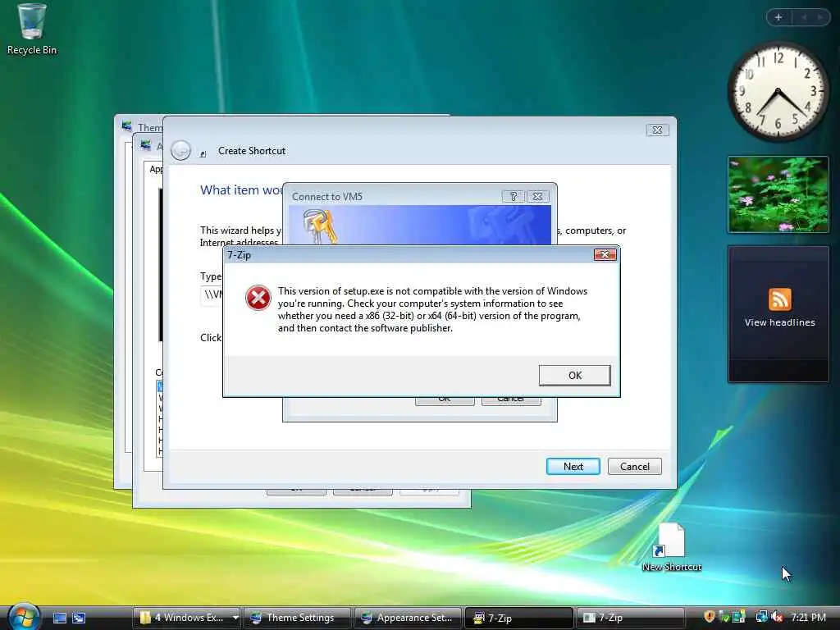Switch to Theme Settings taskbar button
Screen dimensions: 840x630
pos(297,618)
